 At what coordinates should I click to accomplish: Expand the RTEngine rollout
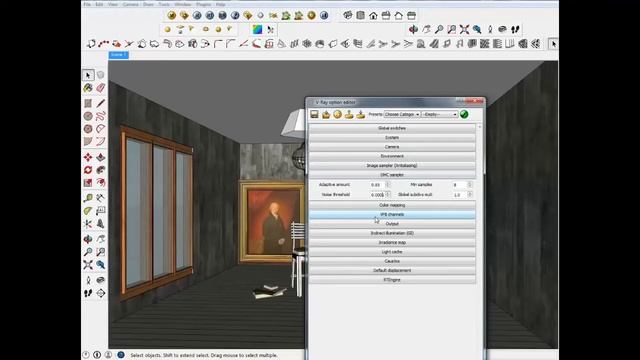[392, 280]
